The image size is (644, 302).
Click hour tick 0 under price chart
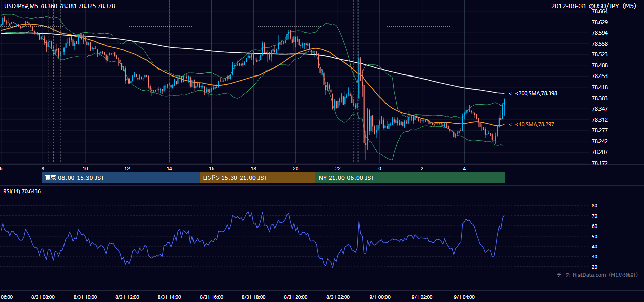(x=380, y=168)
